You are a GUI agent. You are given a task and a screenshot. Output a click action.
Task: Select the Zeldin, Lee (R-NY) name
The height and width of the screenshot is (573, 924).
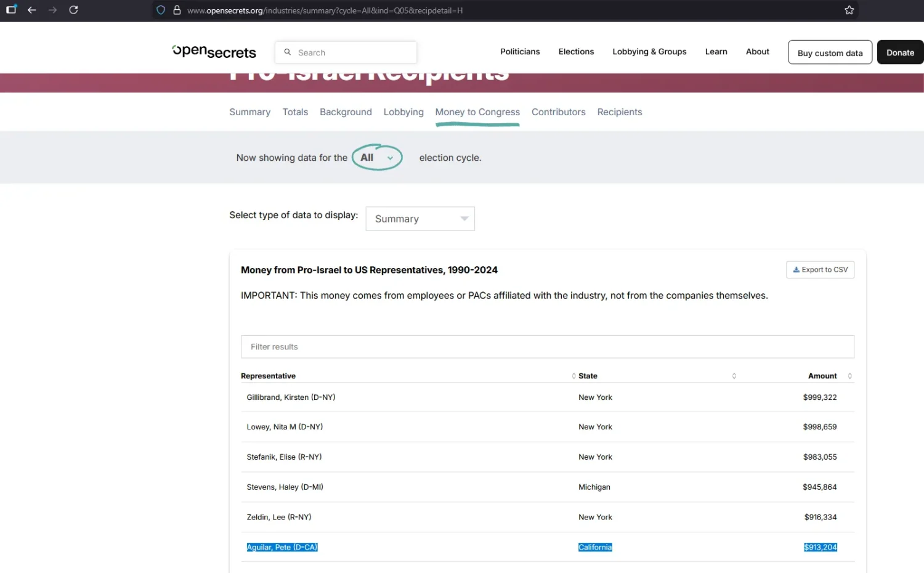point(279,518)
